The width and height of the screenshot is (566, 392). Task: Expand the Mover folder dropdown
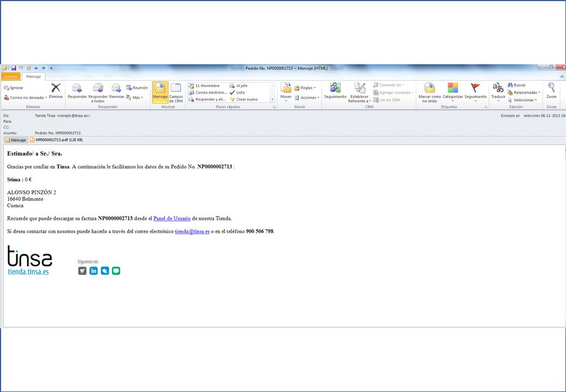pyautogui.click(x=286, y=93)
